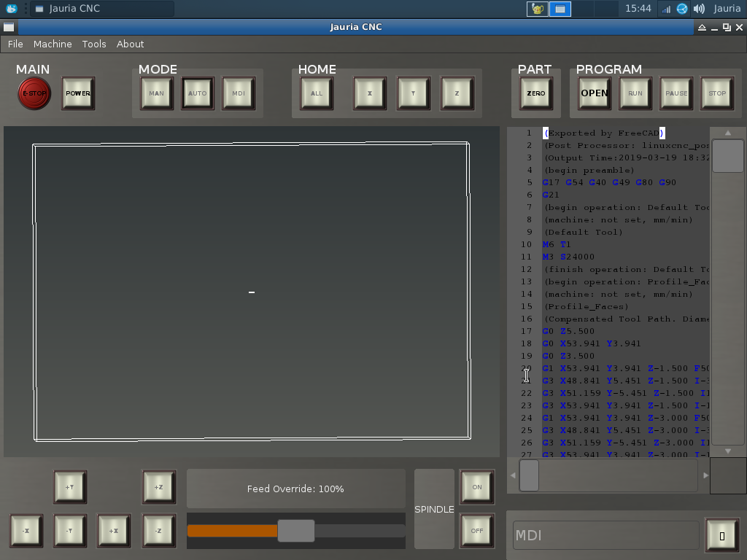Viewport: 747px width, 560px height.
Task: Home ALL axes
Action: click(x=317, y=93)
